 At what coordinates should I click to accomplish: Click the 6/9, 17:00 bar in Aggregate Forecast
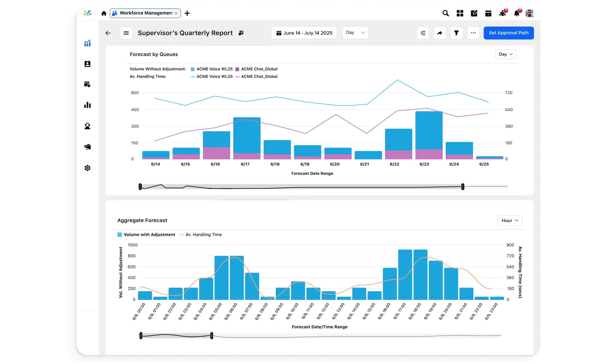click(x=405, y=275)
